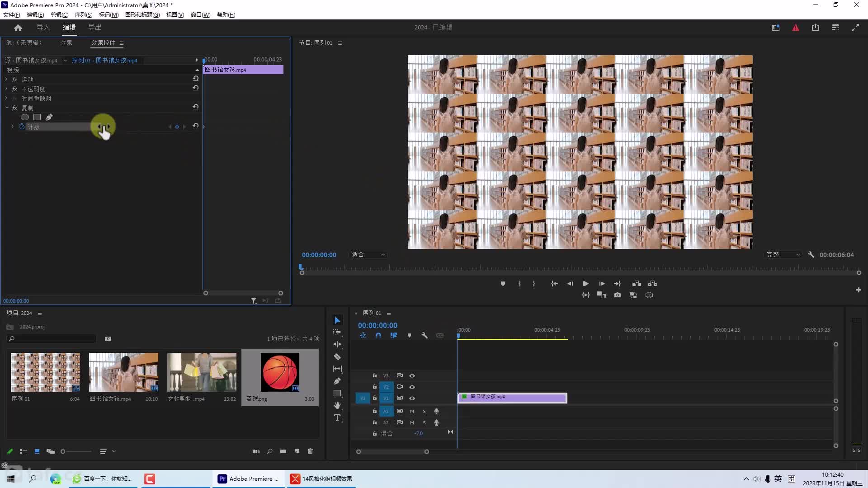Screen dimensions: 868x488
Task: Select the Rectangle tool in tools panel
Action: click(x=337, y=393)
